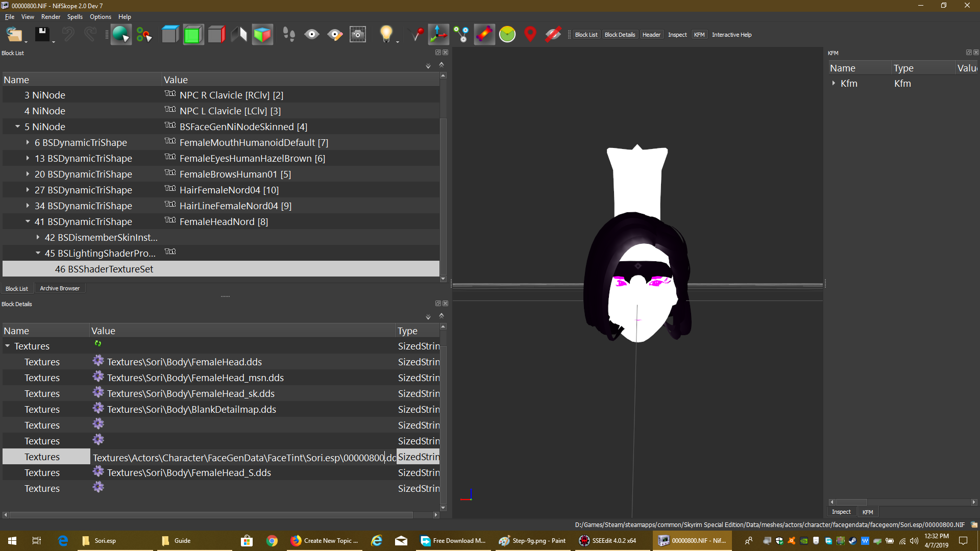The width and height of the screenshot is (980, 551).
Task: Click the screenshot camera icon
Action: [x=358, y=34]
